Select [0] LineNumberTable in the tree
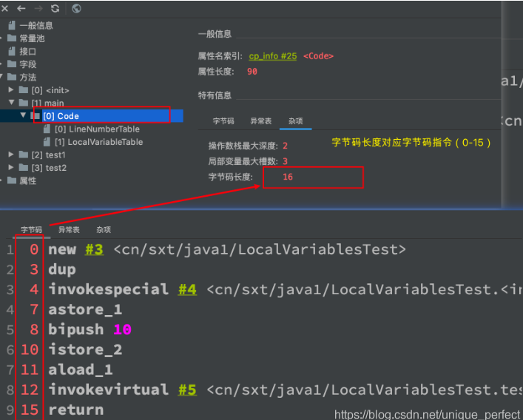This screenshot has width=523, height=420. click(x=97, y=129)
